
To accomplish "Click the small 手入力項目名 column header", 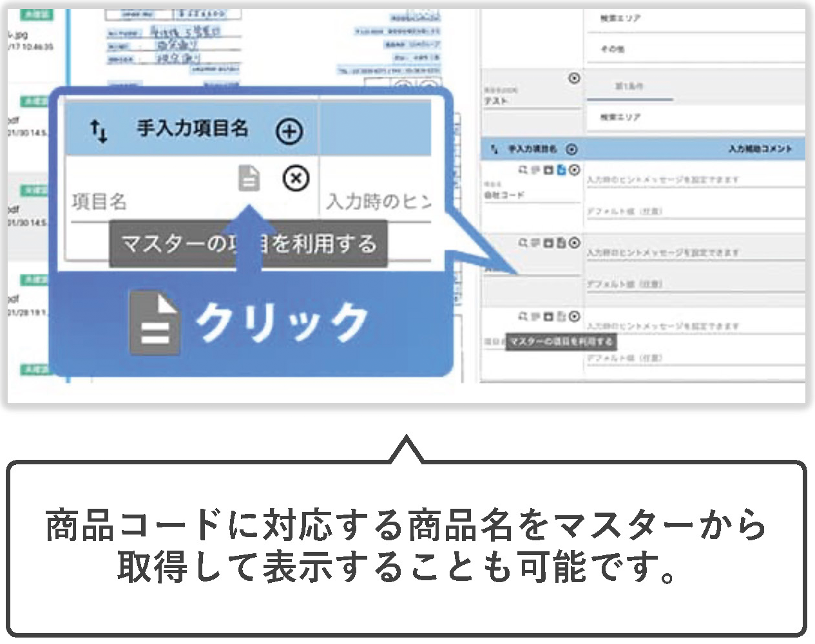I will [532, 149].
